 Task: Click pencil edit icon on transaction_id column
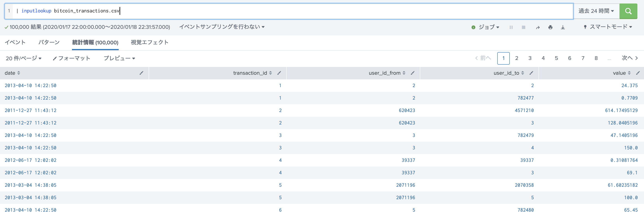[x=279, y=73]
